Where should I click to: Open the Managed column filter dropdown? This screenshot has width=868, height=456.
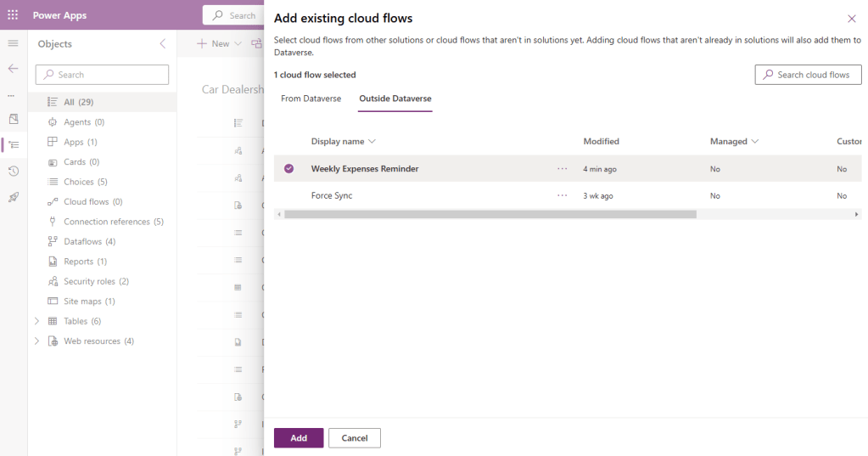click(754, 142)
